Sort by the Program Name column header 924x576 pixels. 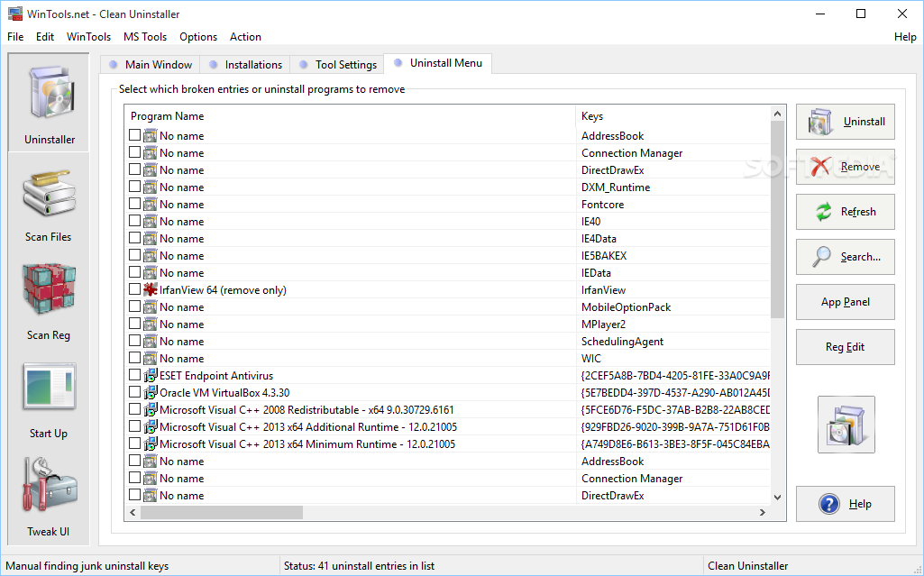click(x=350, y=116)
